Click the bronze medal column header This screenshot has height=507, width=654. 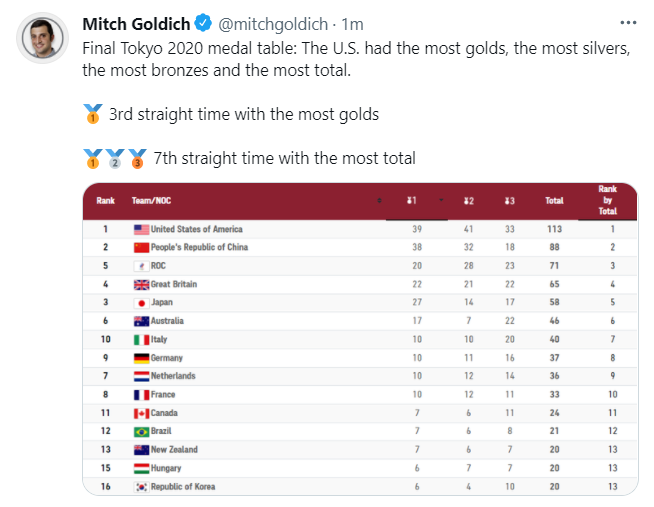(x=509, y=201)
